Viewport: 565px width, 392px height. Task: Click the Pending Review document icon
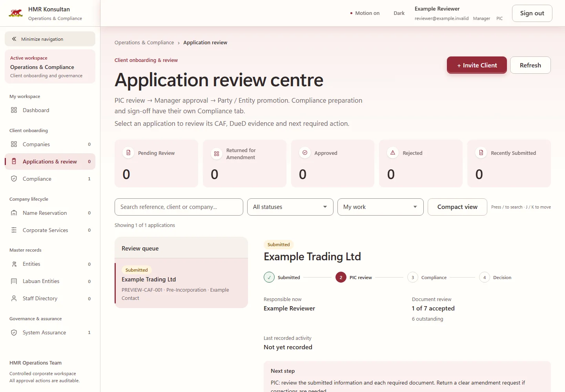128,152
